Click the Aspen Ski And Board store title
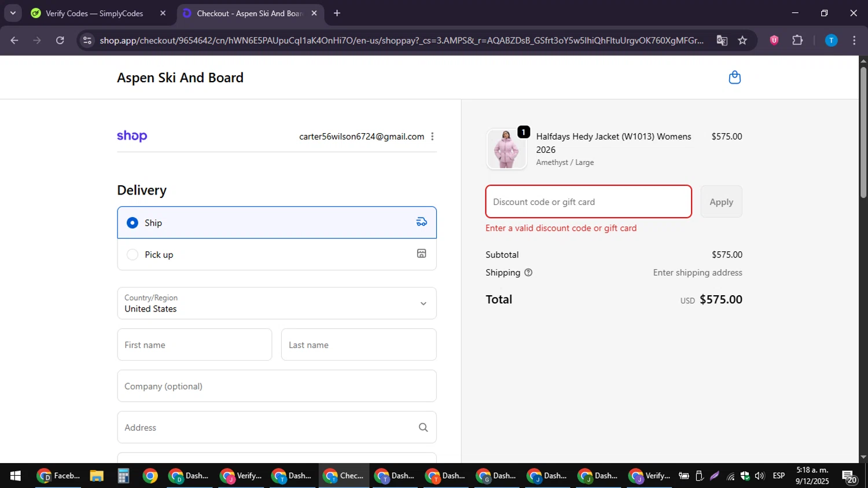 click(180, 78)
